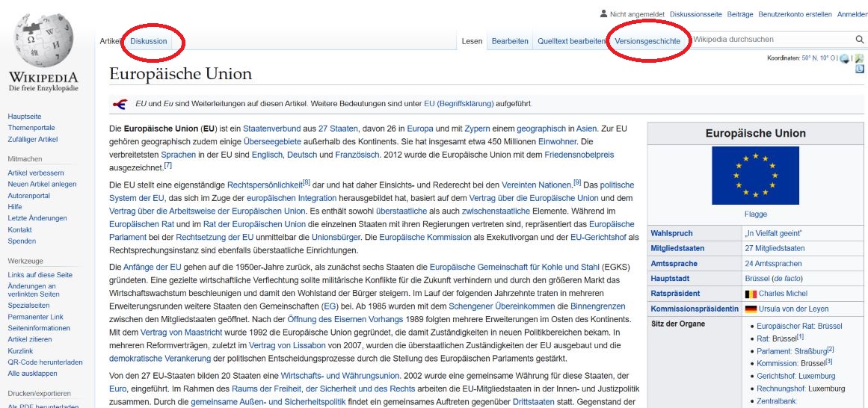868x408 pixels.
Task: Click the QR-Code herunterladen link
Action: coord(45,362)
